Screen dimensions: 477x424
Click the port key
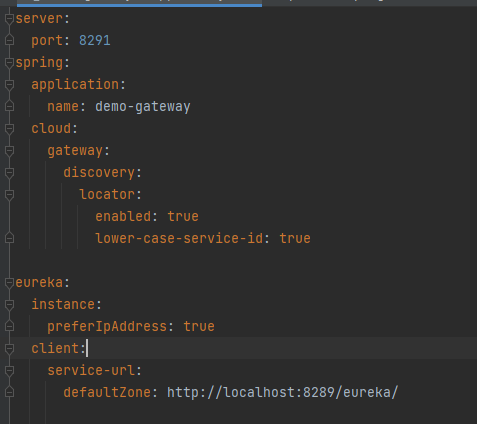coord(47,41)
